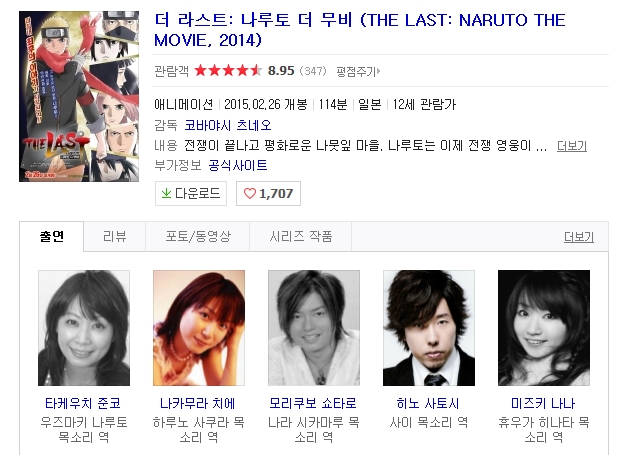Click the 미즈키 나나 name link
Viewport: 627px width, 455px height.
click(543, 403)
